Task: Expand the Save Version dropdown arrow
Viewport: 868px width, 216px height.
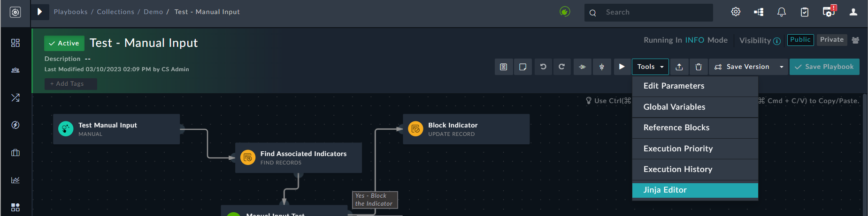Action: pos(782,67)
